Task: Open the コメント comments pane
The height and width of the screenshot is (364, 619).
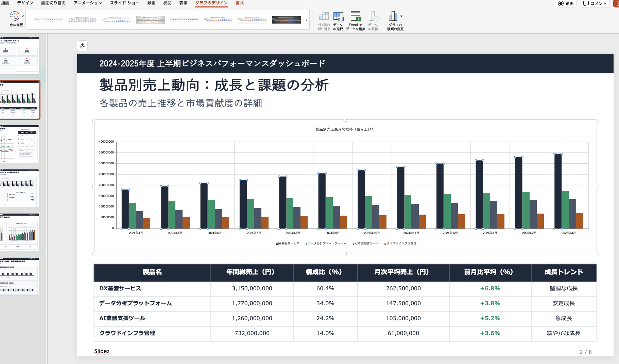Action: point(595,3)
